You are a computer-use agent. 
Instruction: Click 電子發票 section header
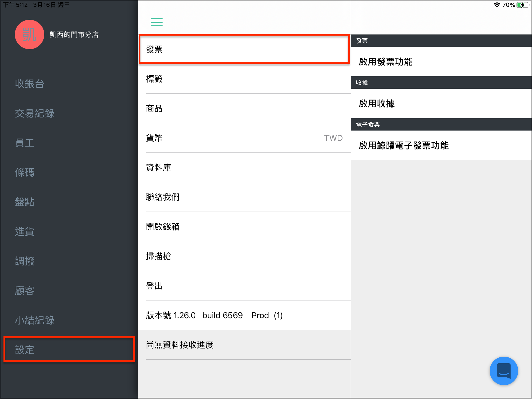click(x=441, y=124)
